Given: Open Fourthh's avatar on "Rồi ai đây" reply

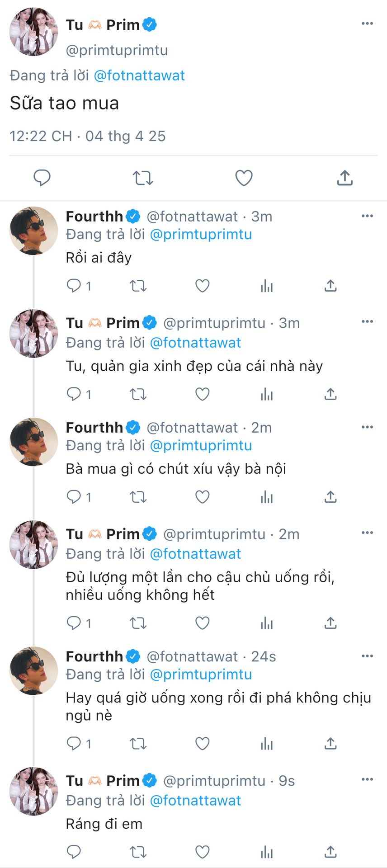Looking at the screenshot, I should tap(33, 231).
